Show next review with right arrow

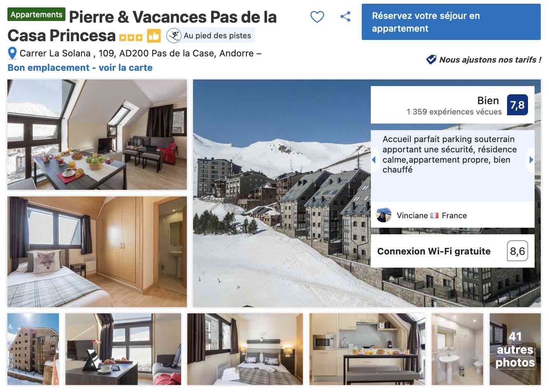531,160
